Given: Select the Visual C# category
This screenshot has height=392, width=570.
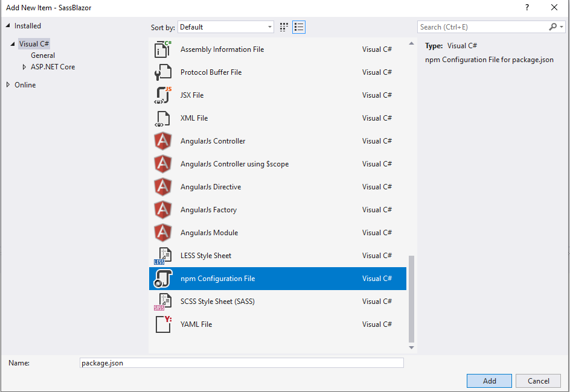Looking at the screenshot, I should coord(34,44).
